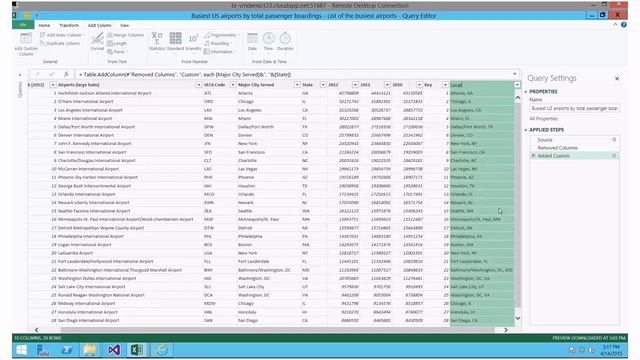
Task: Open File Explorer from the taskbar
Action: pos(90,350)
